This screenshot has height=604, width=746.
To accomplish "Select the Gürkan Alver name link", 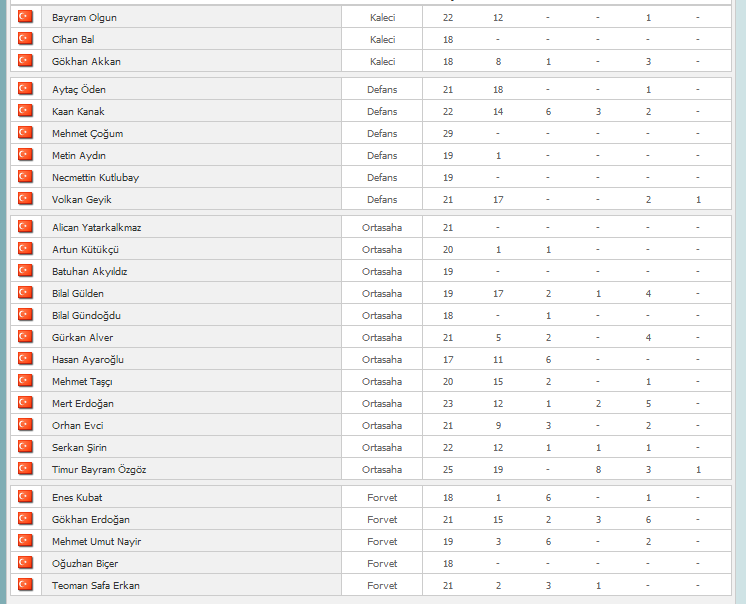I will click(x=82, y=337).
